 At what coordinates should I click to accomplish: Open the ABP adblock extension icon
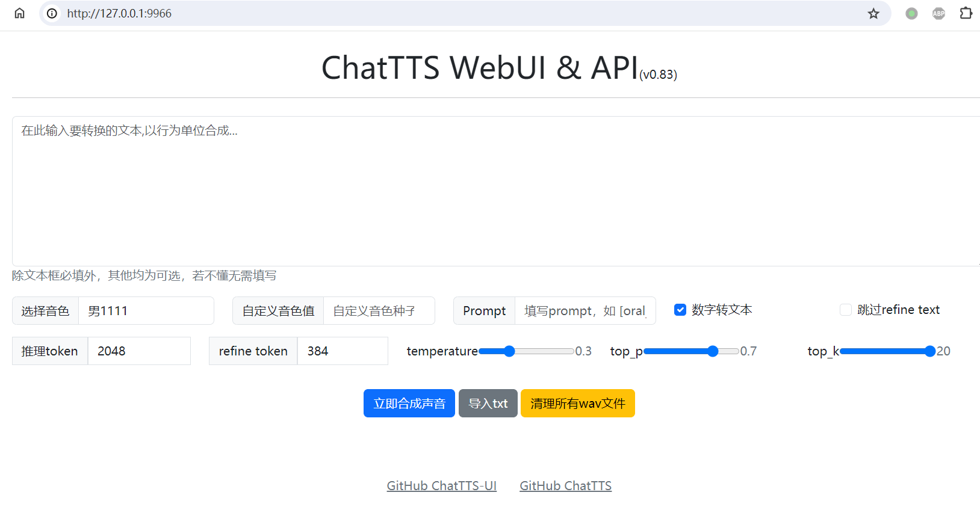[x=938, y=13]
